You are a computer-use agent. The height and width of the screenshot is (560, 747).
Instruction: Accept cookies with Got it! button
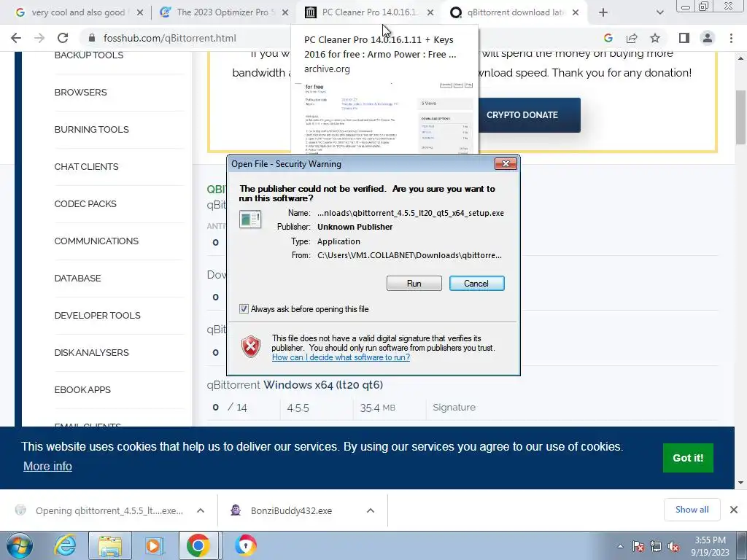click(x=688, y=458)
